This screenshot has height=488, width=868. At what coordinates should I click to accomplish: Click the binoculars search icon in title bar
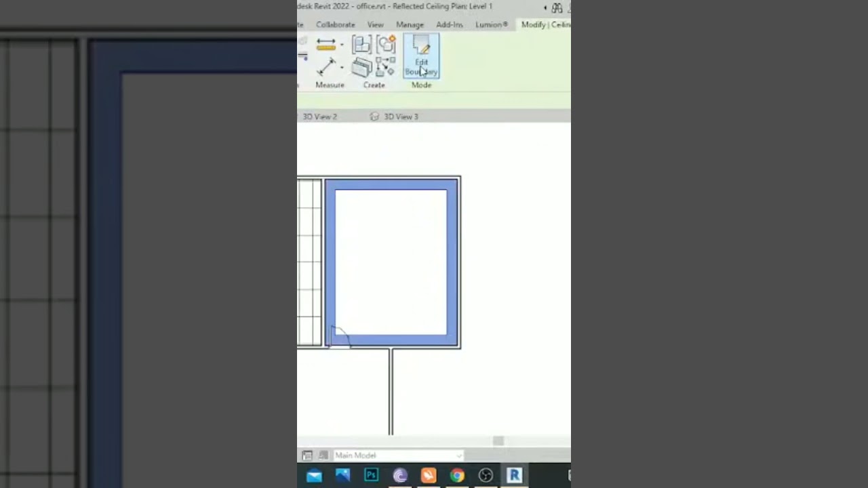click(x=557, y=8)
